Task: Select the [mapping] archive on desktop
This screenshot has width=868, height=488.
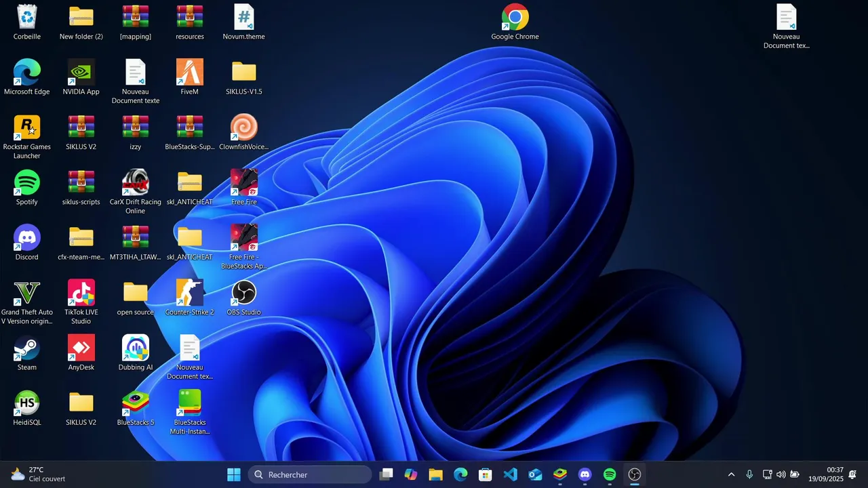Action: pyautogui.click(x=136, y=17)
